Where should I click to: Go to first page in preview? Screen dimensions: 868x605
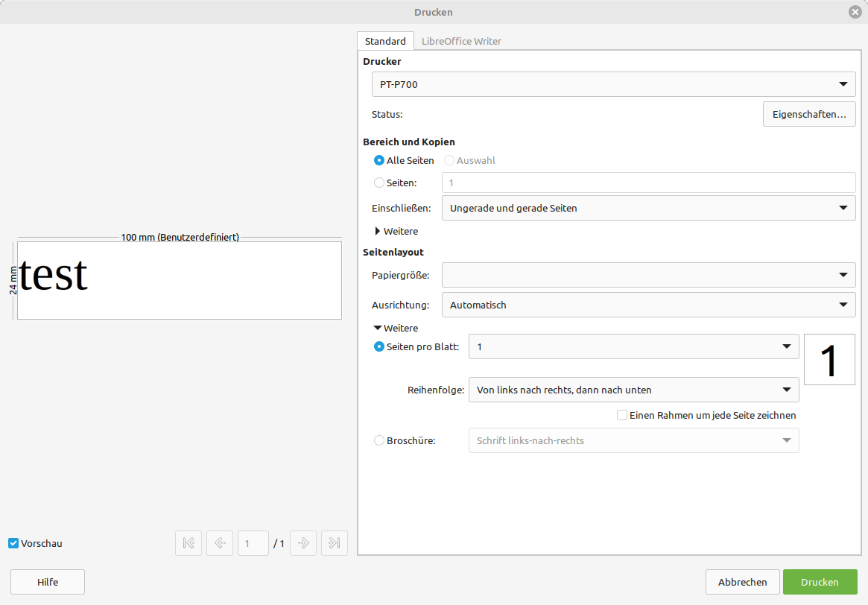click(189, 543)
